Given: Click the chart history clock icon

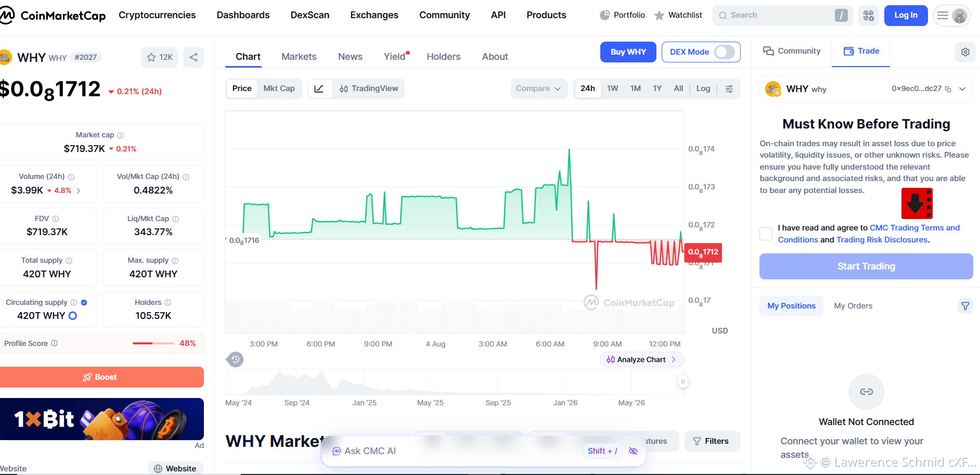Looking at the screenshot, I should pos(236,359).
